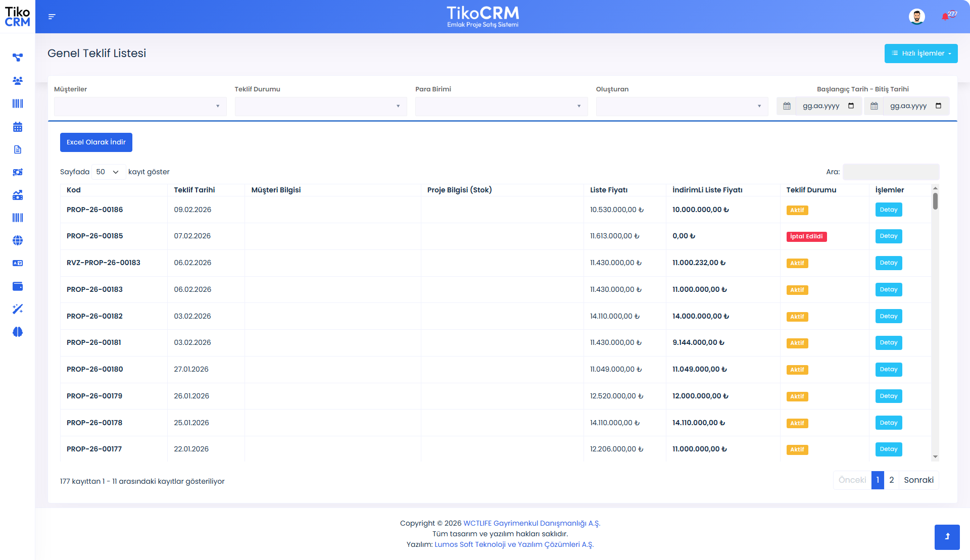Go to page 2 in pagination
This screenshot has width=970, height=560.
point(891,480)
